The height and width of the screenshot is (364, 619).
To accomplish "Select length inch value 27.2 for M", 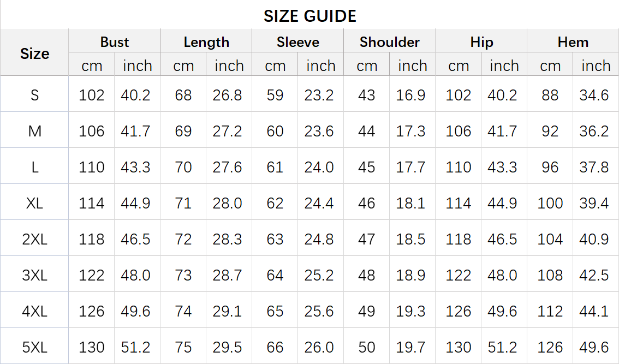I will point(228,131).
